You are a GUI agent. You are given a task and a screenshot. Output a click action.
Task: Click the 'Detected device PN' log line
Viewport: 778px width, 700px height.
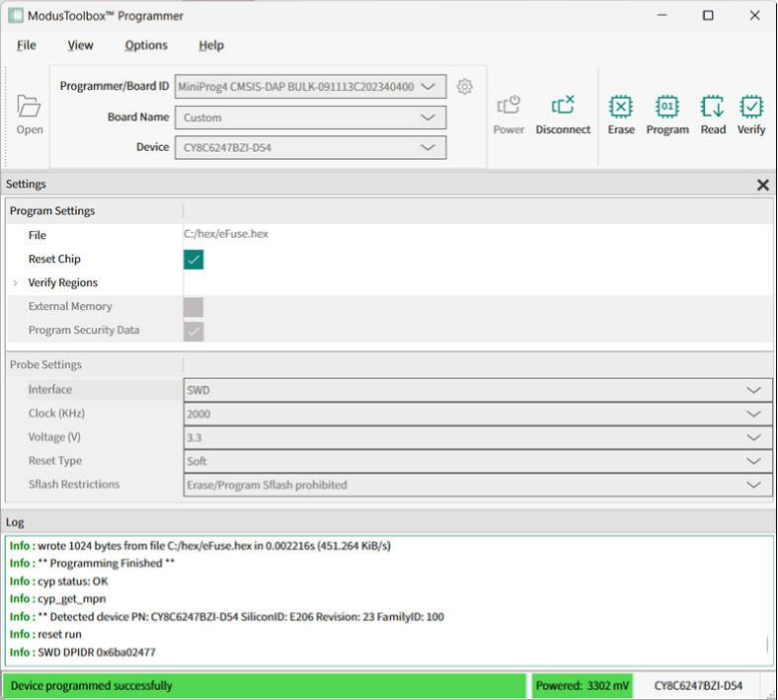pos(227,617)
